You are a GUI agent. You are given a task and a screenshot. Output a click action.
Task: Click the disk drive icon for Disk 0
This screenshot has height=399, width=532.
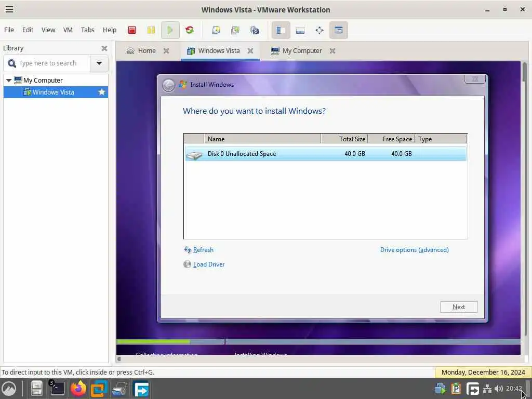pyautogui.click(x=194, y=155)
